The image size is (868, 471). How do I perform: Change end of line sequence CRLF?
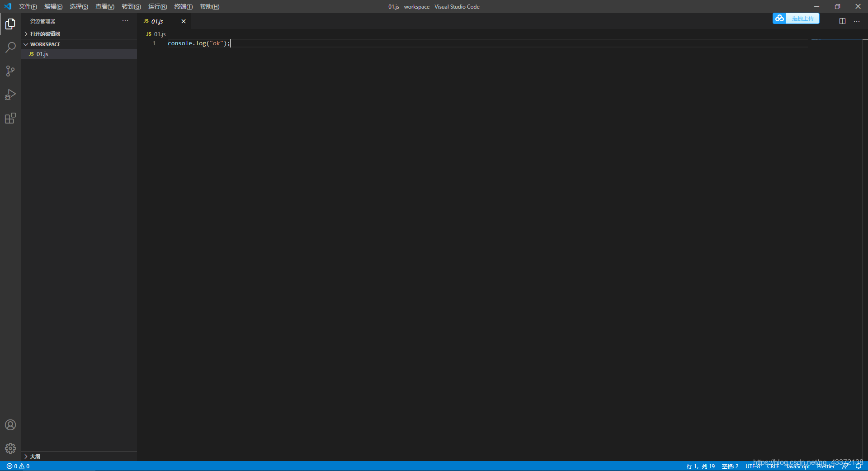773,466
